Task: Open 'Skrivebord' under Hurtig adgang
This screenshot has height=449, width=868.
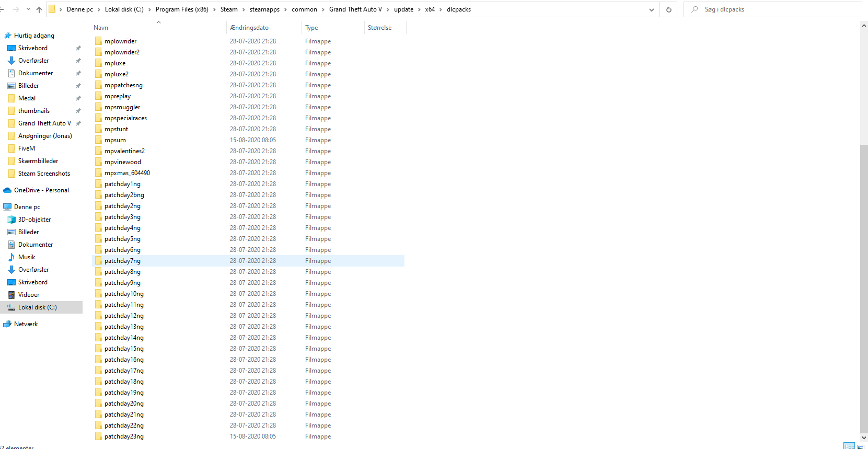Action: (33, 48)
